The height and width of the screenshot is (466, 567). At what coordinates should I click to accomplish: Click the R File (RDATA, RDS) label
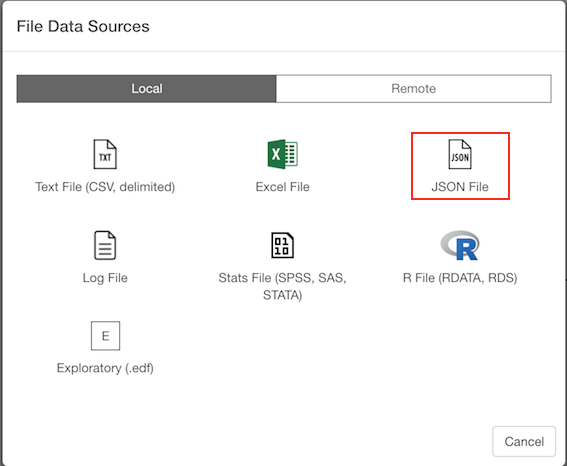460,278
